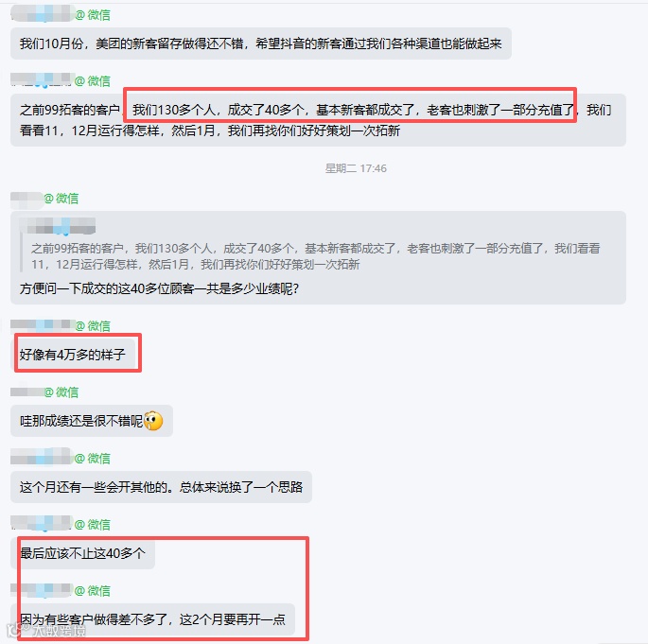Click @微信 tag above 最后应该不止 message
The height and width of the screenshot is (644, 648).
(x=93, y=524)
